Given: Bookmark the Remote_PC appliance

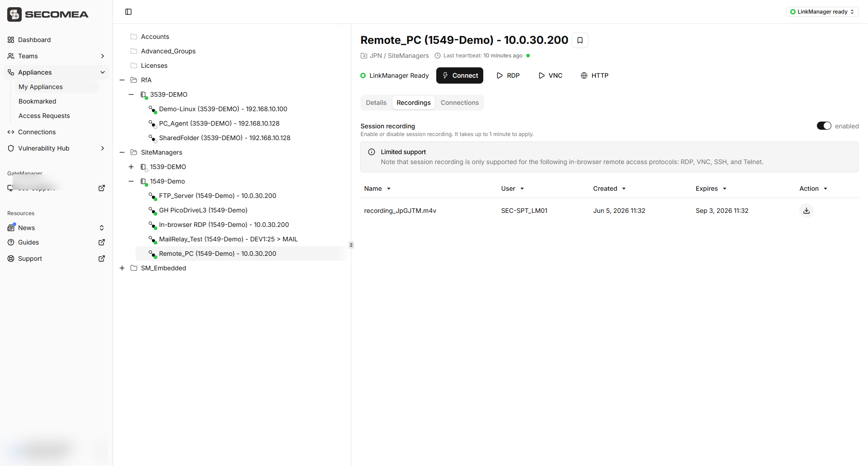Looking at the screenshot, I should [580, 40].
